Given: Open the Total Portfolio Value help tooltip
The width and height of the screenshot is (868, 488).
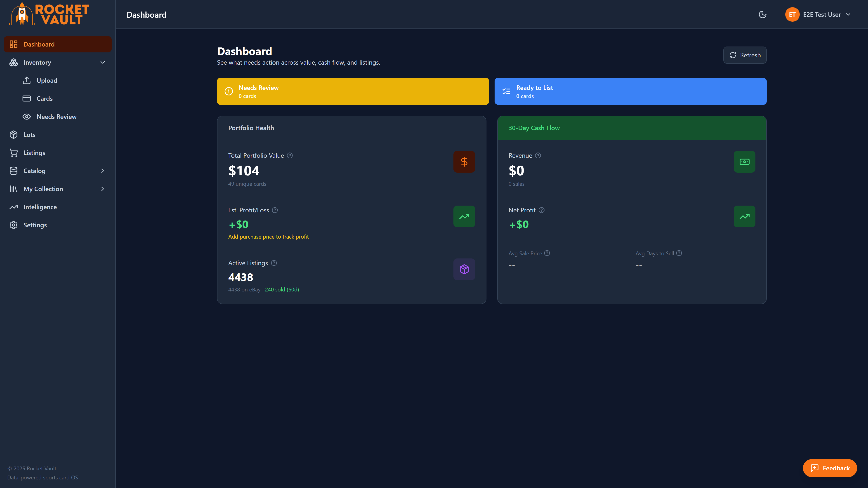Looking at the screenshot, I should point(290,156).
